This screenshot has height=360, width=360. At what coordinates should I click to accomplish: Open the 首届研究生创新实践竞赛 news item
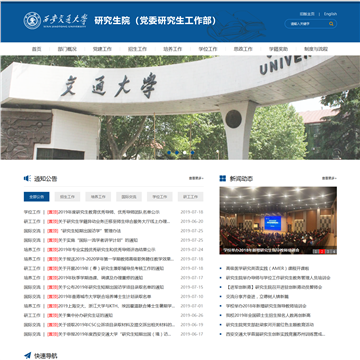[x=276, y=334]
